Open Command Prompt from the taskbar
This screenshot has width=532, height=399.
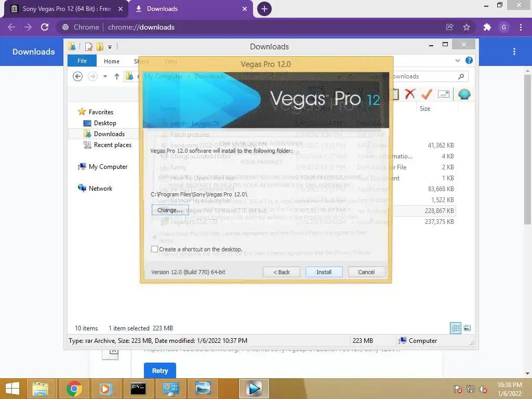tap(138, 389)
